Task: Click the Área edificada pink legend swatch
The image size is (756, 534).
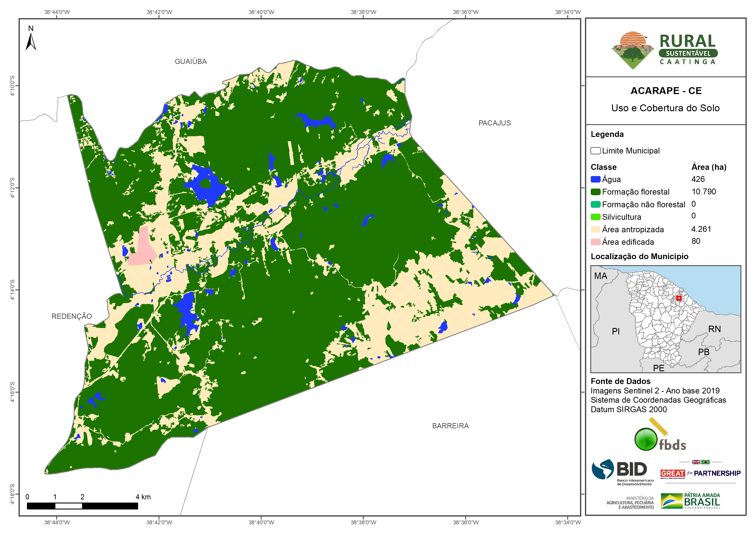Action: pyautogui.click(x=595, y=242)
